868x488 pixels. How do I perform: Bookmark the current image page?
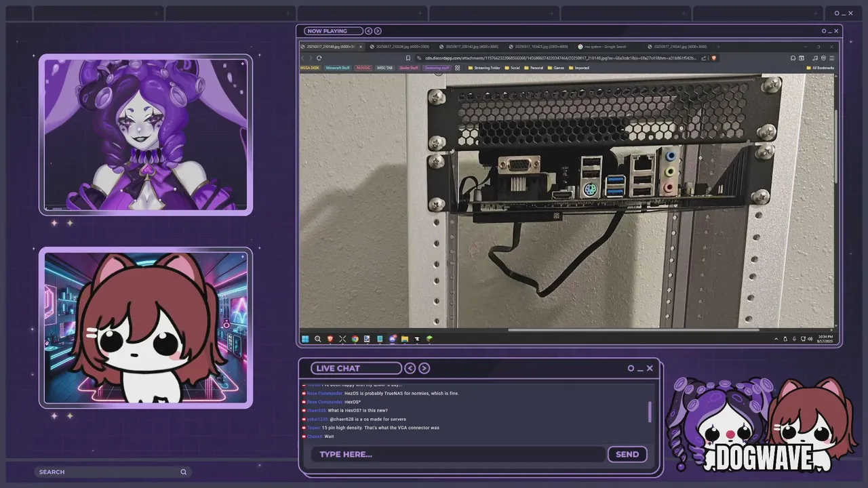[408, 58]
